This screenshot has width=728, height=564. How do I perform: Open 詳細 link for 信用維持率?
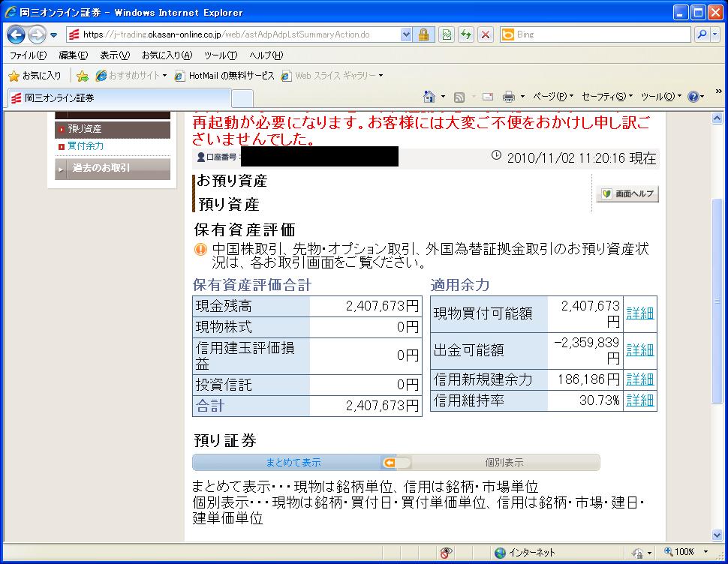(x=639, y=400)
